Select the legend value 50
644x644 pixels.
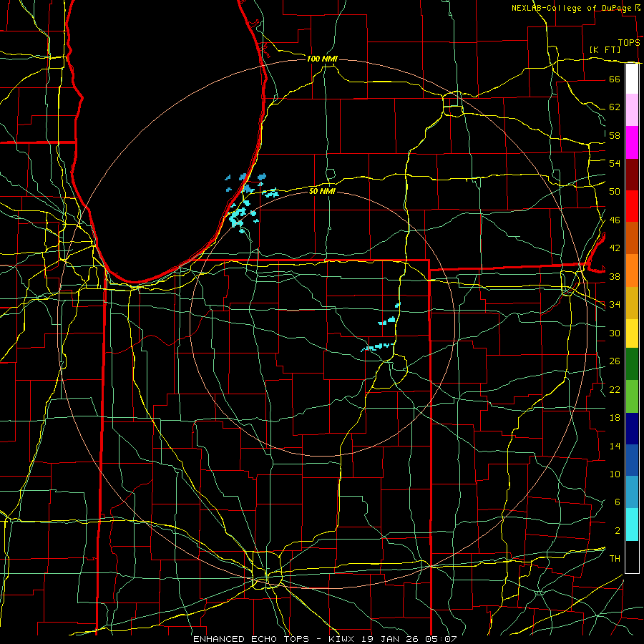click(615, 192)
